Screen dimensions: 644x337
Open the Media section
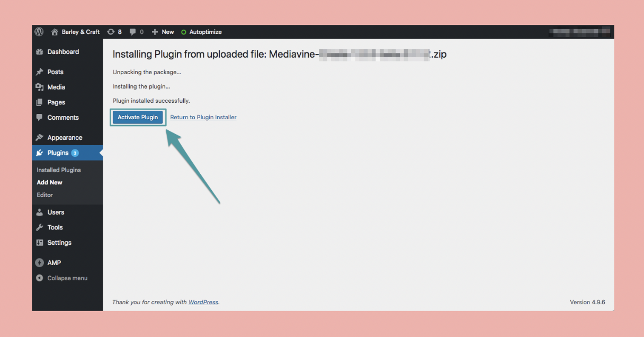56,87
